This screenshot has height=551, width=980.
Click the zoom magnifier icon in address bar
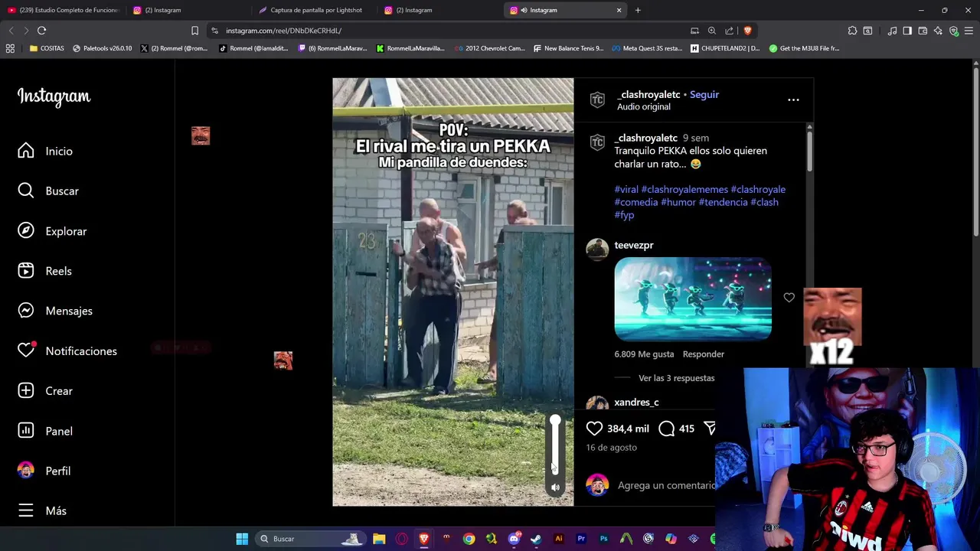pos(712,31)
